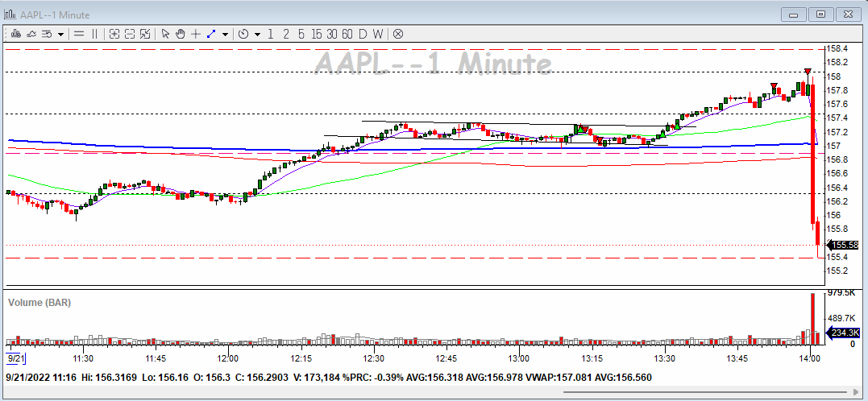Image resolution: width=868 pixels, height=401 pixels.
Task: Click the 158.4 price axis label
Action: pos(837,48)
